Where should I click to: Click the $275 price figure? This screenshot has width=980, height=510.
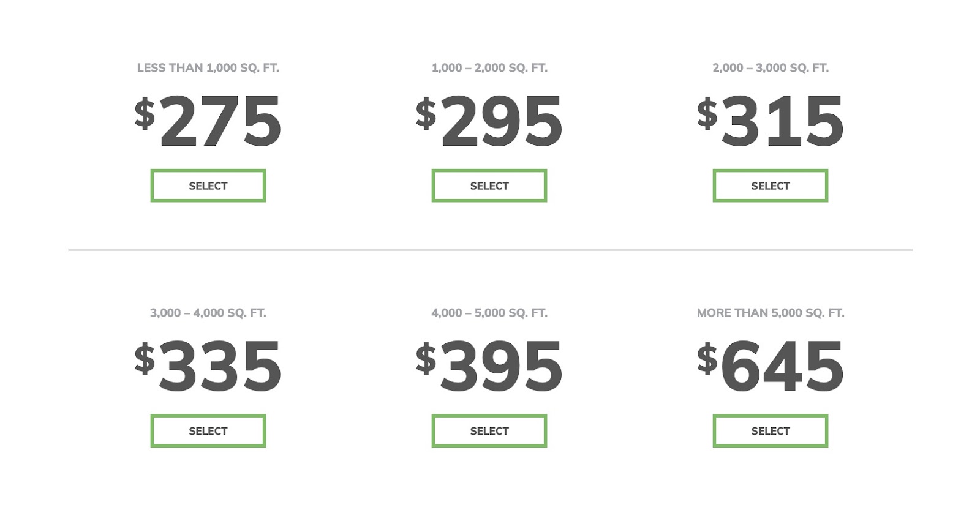tap(208, 121)
